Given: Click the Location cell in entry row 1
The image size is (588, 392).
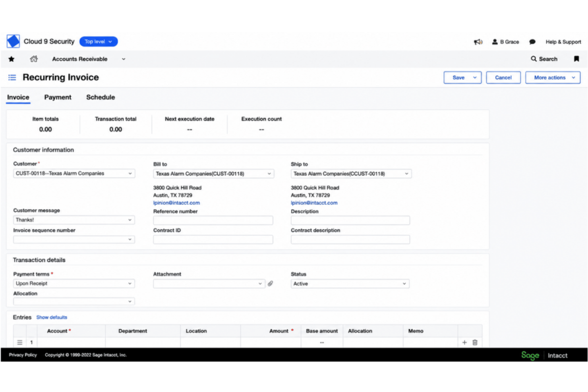Looking at the screenshot, I should [x=211, y=342].
